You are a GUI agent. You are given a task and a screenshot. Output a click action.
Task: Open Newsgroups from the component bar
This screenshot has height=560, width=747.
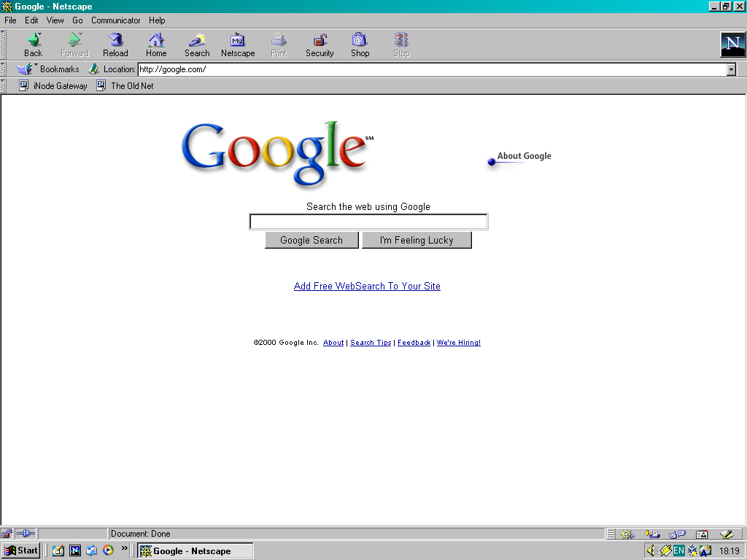(x=677, y=534)
